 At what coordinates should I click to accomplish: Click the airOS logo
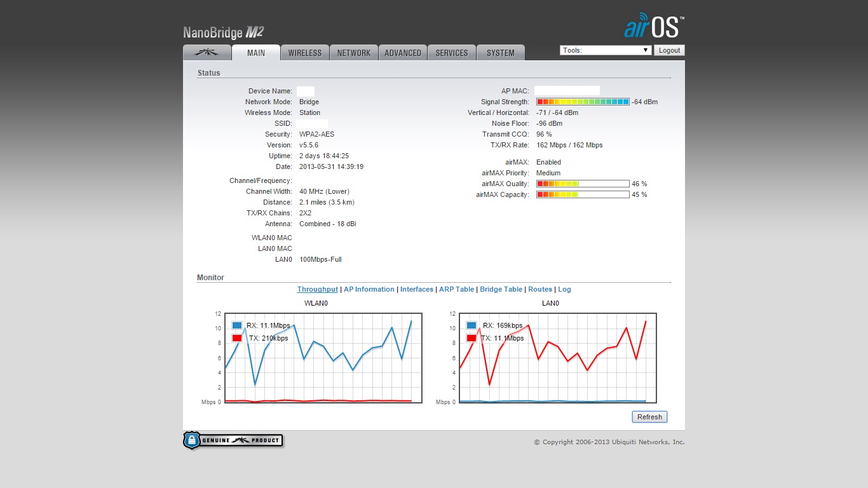click(654, 25)
